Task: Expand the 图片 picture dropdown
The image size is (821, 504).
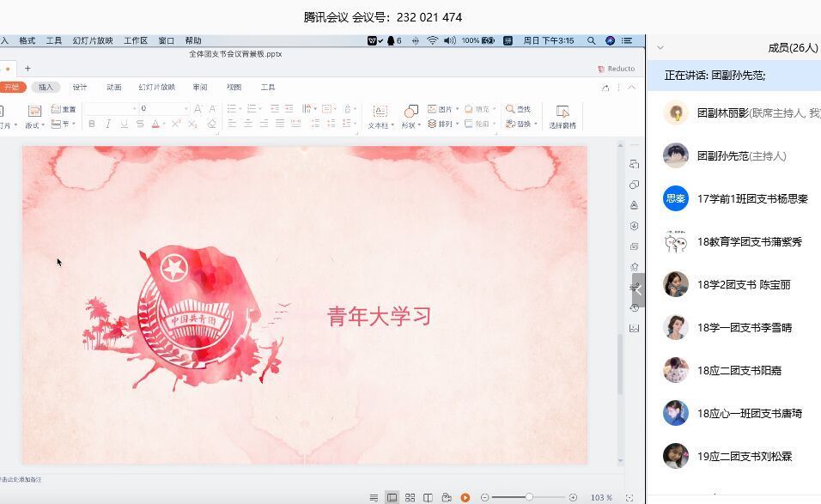Action: 457,109
